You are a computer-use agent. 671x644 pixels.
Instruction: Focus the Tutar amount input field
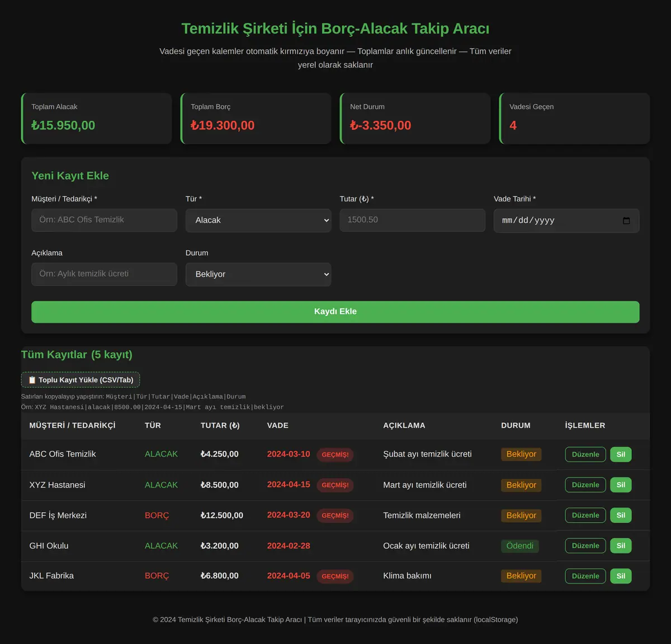pos(412,220)
